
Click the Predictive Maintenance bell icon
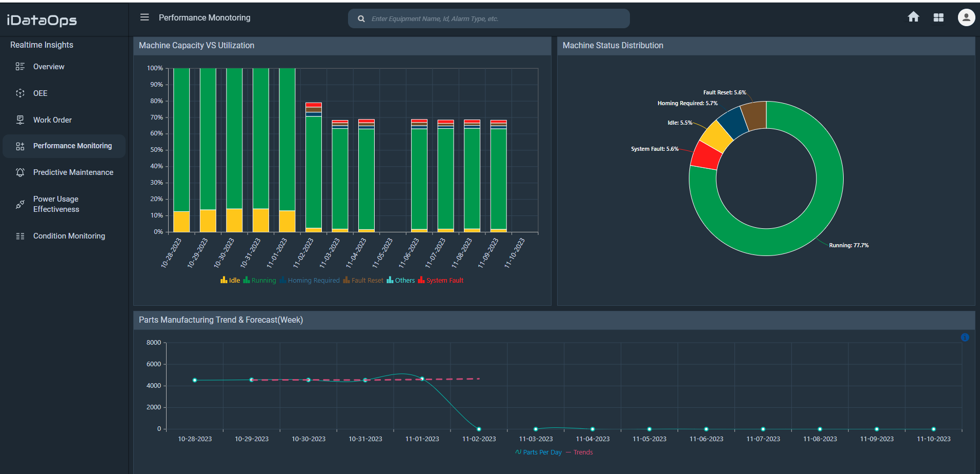point(20,172)
